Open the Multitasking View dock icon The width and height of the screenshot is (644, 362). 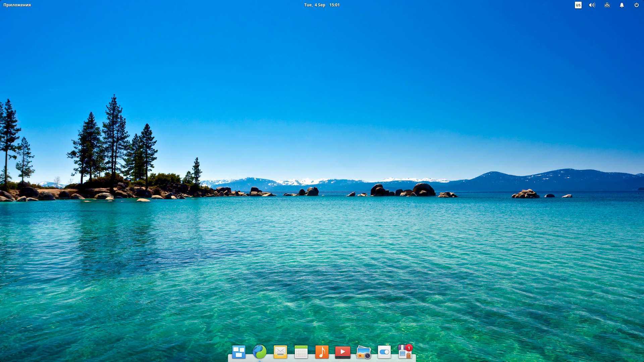click(x=239, y=352)
